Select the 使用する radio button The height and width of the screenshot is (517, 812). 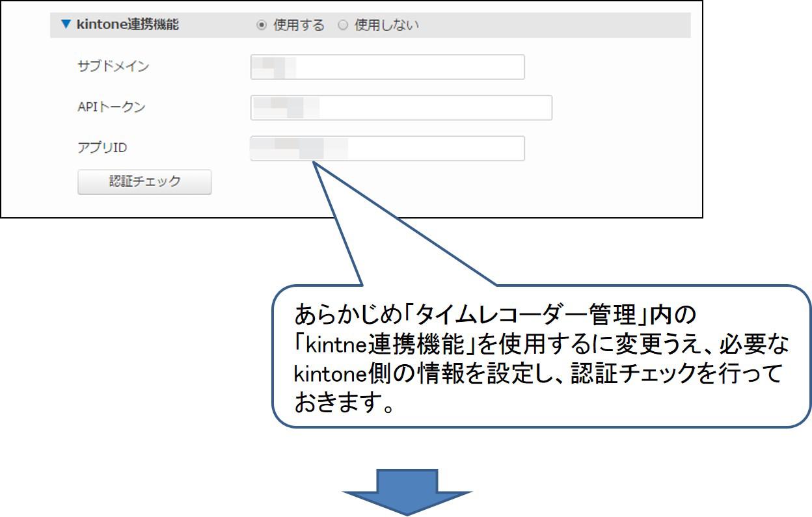click(x=262, y=25)
